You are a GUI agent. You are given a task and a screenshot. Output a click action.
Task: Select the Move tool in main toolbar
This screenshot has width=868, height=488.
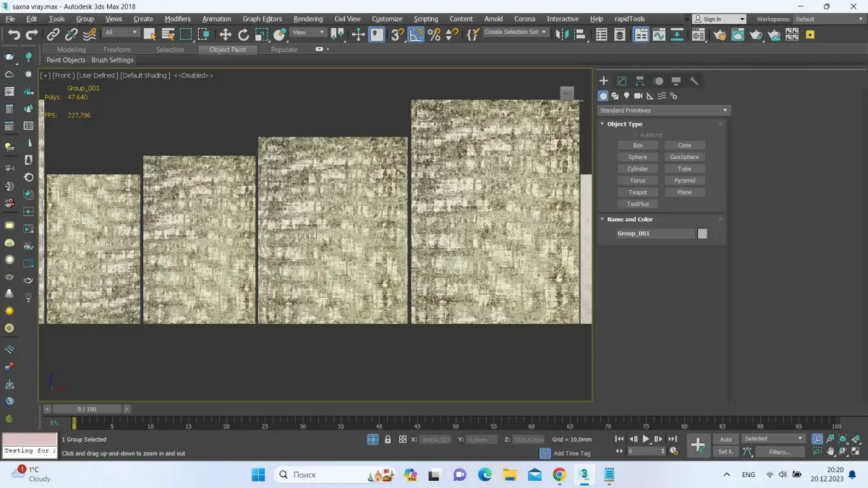click(x=226, y=34)
